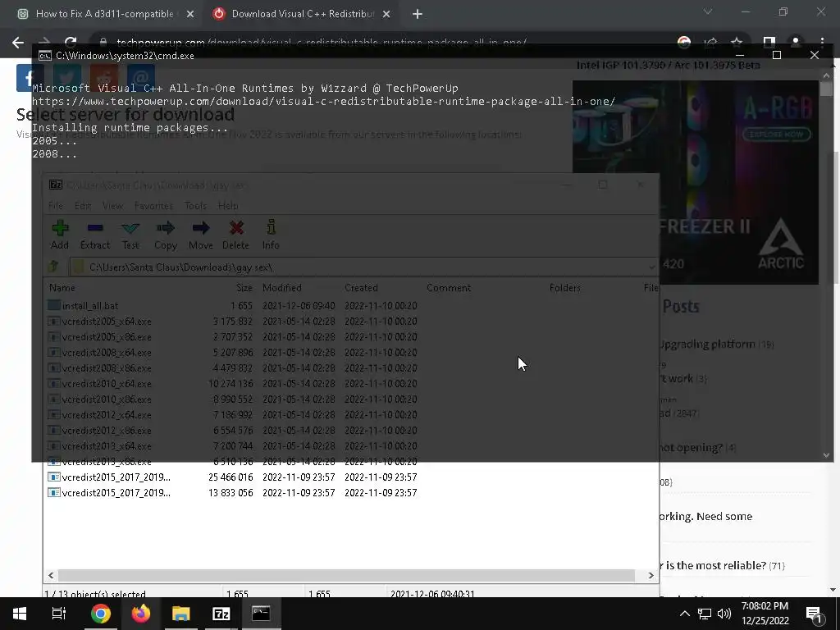Sort 7-Zip list by Size column

click(244, 288)
